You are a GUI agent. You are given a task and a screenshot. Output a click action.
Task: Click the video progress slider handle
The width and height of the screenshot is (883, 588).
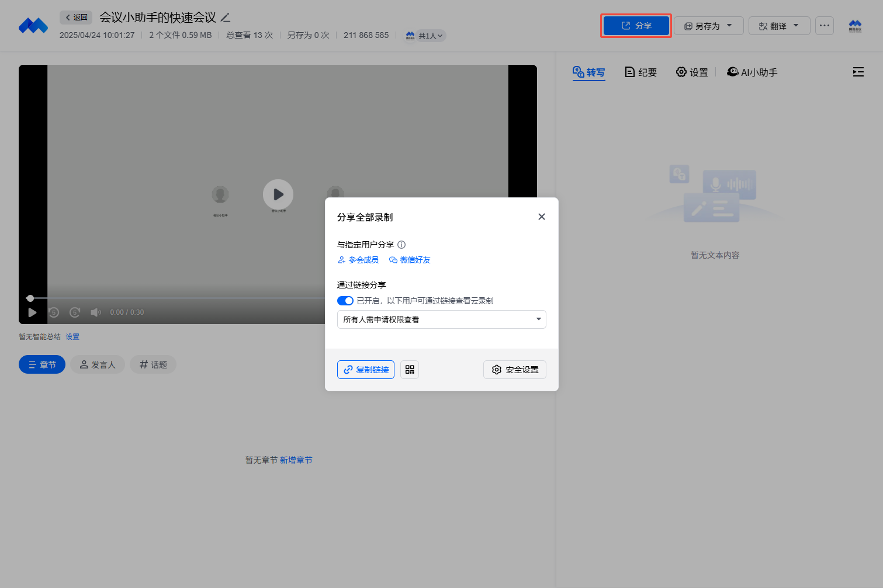(x=30, y=298)
